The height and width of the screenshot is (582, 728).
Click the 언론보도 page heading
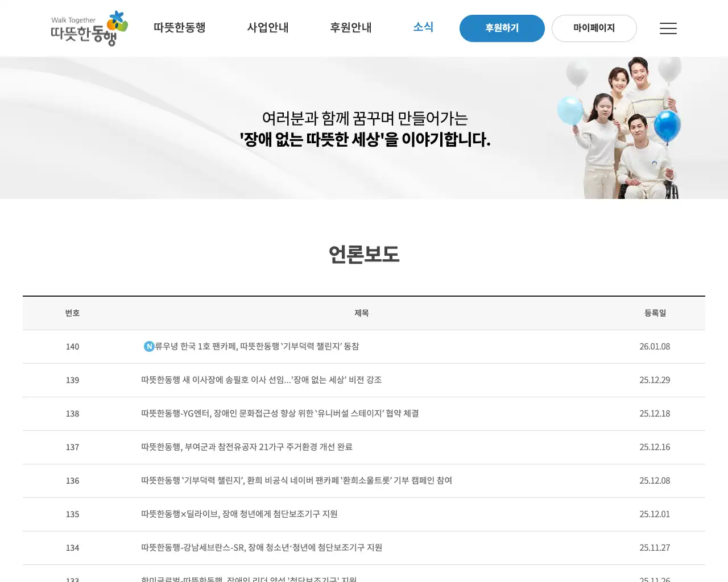(364, 255)
